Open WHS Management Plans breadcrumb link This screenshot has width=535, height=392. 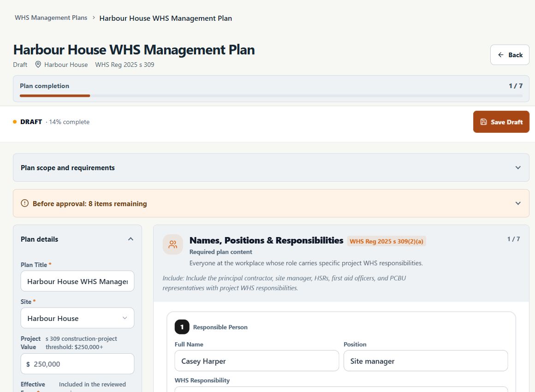(x=51, y=18)
